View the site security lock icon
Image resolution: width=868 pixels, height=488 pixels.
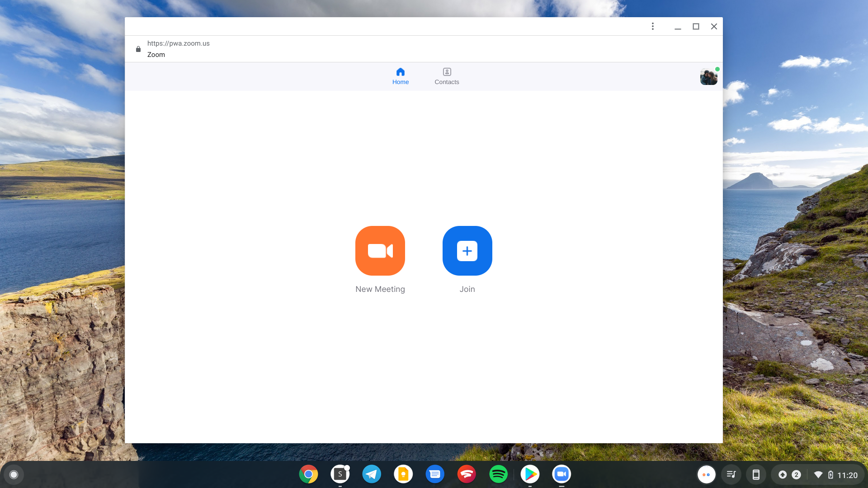coord(138,49)
